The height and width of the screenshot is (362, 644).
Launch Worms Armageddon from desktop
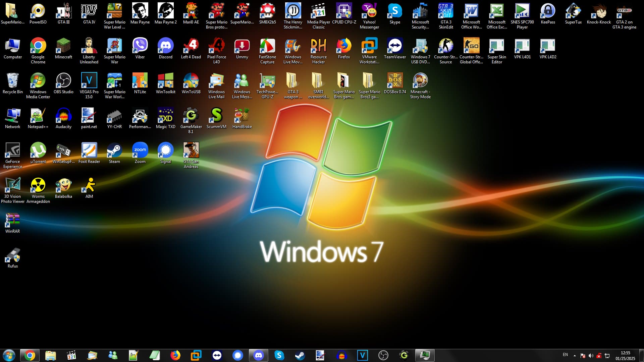[x=38, y=190]
